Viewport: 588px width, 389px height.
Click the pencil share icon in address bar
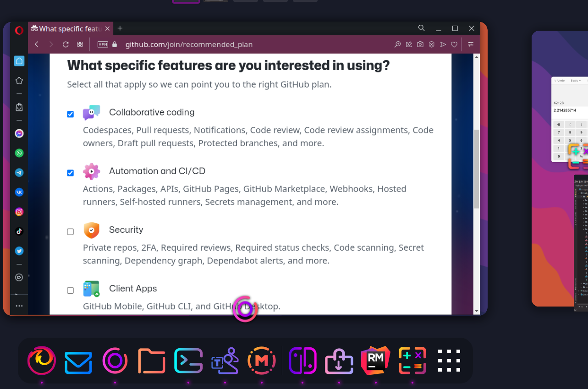coord(409,44)
